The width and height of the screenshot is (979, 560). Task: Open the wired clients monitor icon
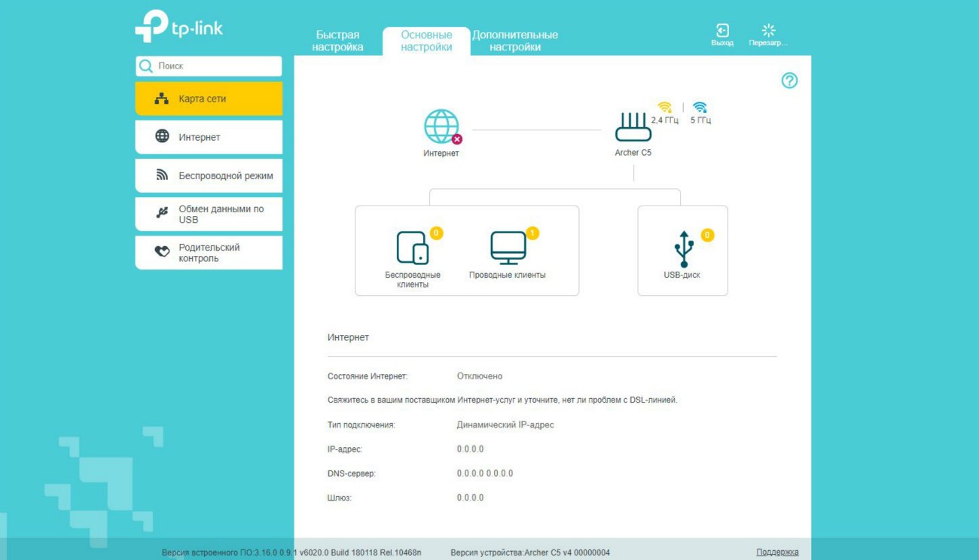[508, 248]
